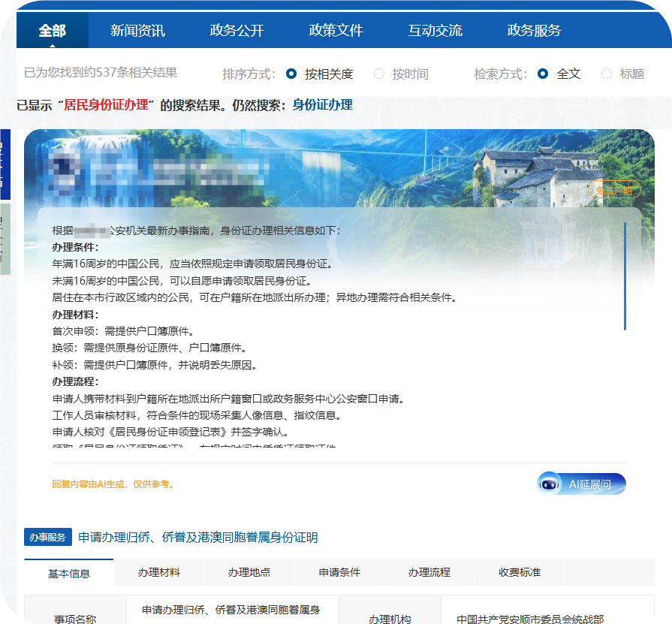Switch to 政务公开 tab
This screenshot has height=624, width=672.
237,31
